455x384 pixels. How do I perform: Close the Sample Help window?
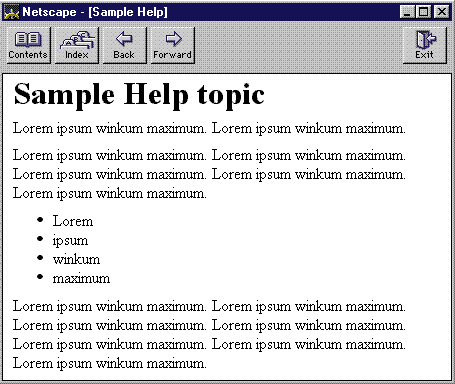coord(442,12)
